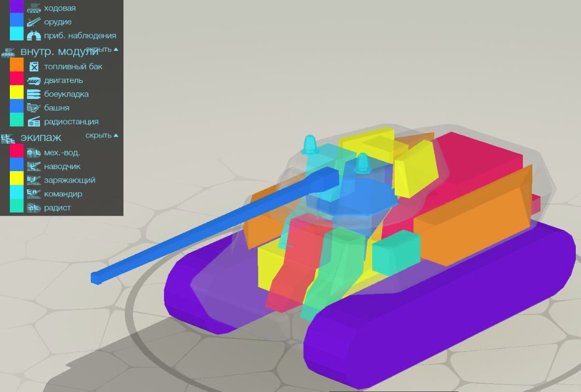The width and height of the screenshot is (581, 392).
Task: Click the башня turret icon
Action: click(x=34, y=108)
